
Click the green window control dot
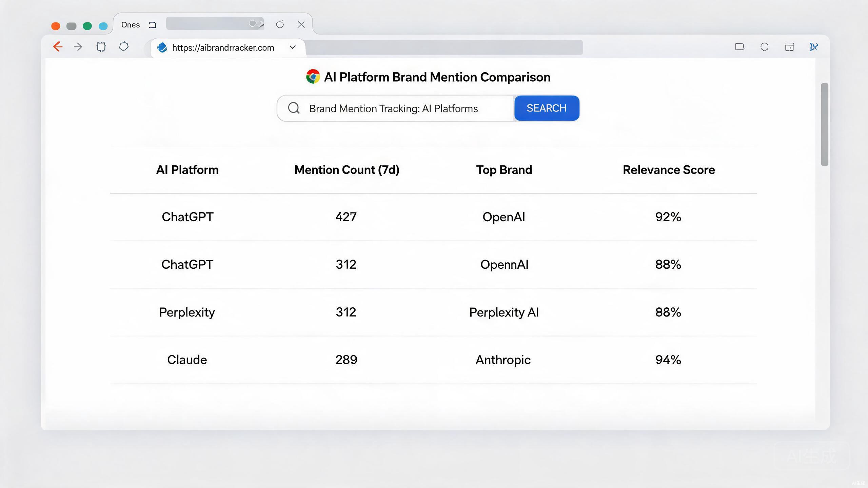[87, 26]
